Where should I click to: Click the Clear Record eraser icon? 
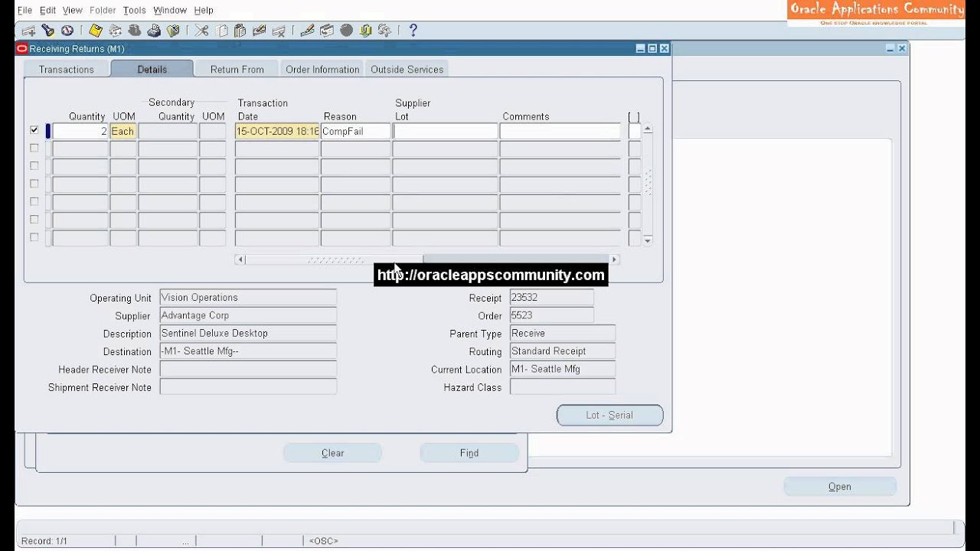point(260,31)
